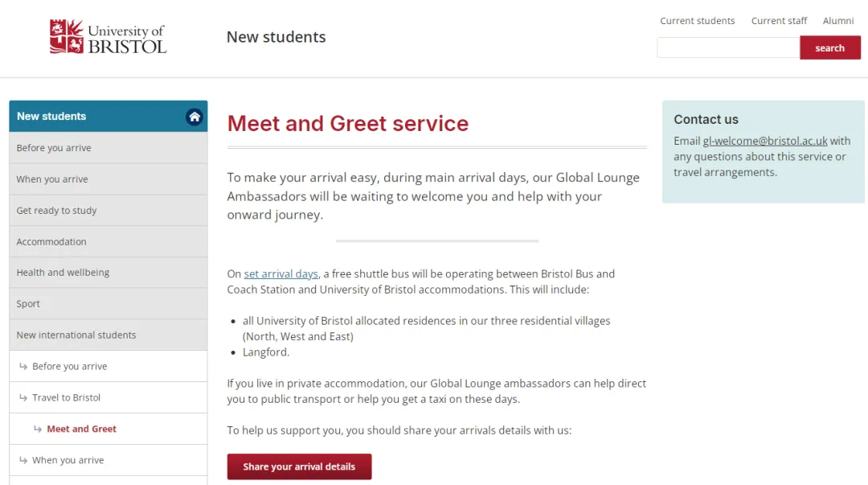Click the home icon in New students header
868x485 pixels.
click(x=194, y=117)
